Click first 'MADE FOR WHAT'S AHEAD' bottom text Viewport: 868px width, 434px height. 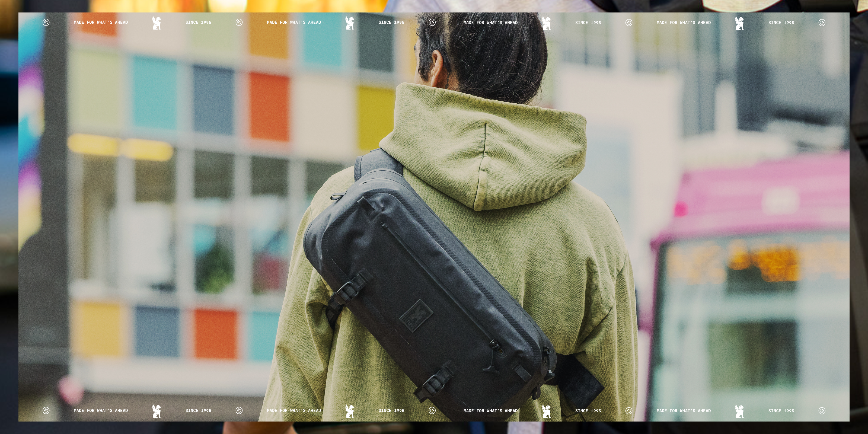click(101, 410)
